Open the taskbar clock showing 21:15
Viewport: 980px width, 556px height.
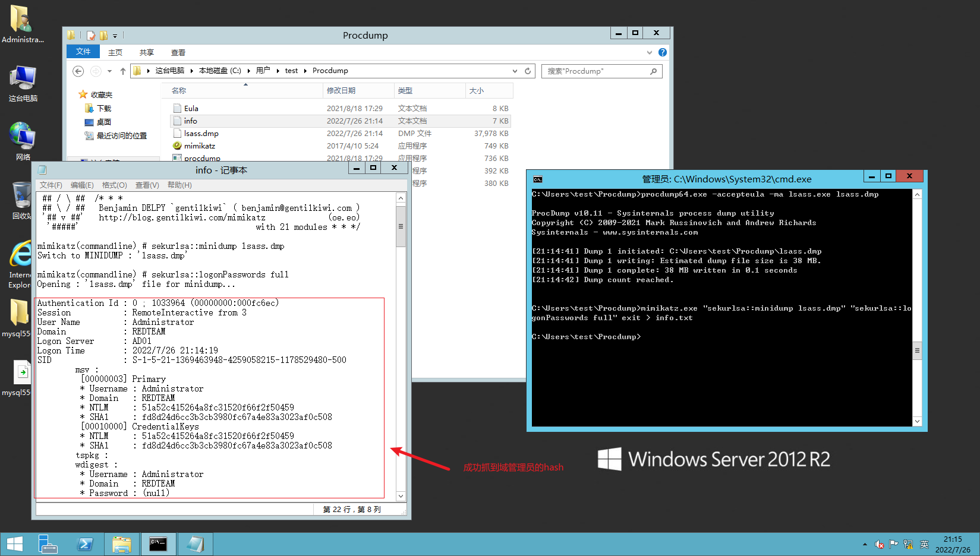953,544
